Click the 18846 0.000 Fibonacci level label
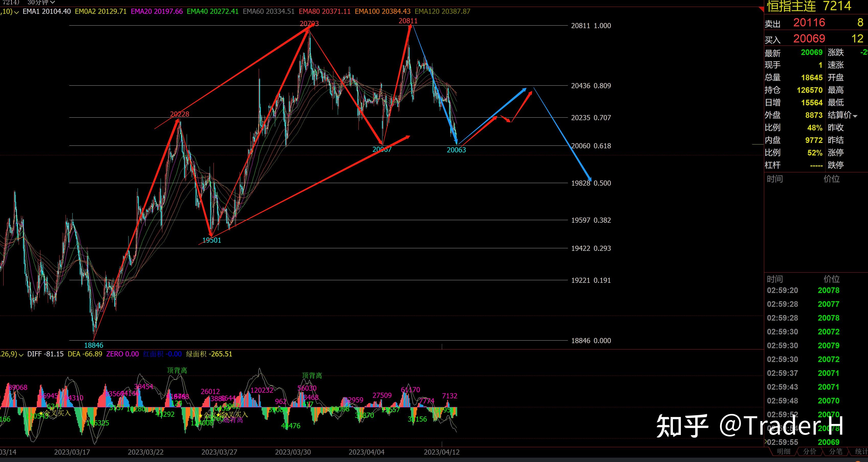The width and height of the screenshot is (868, 462). [x=591, y=341]
